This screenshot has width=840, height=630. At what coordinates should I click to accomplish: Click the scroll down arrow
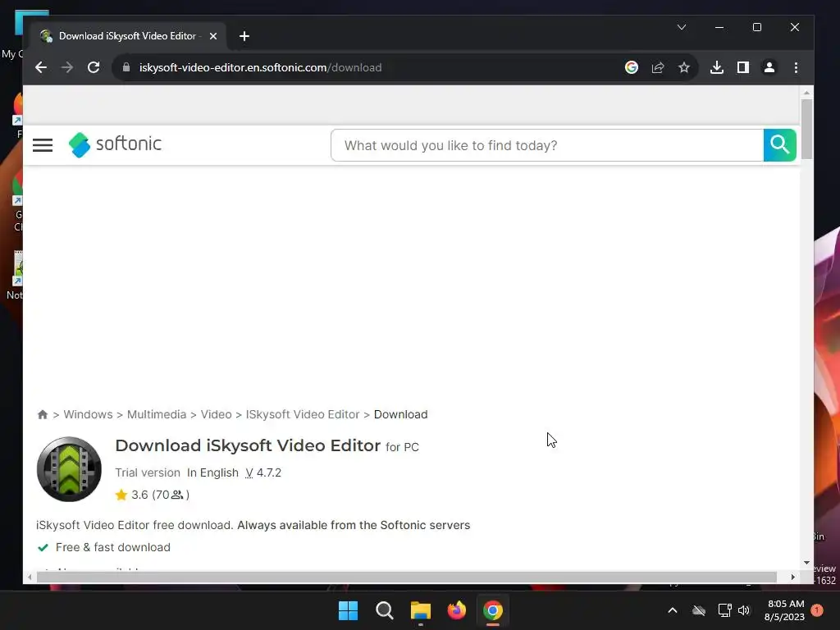(x=806, y=563)
